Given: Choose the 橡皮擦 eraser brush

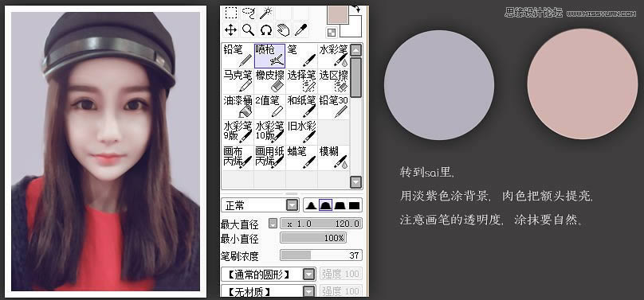Looking at the screenshot, I should point(270,81).
